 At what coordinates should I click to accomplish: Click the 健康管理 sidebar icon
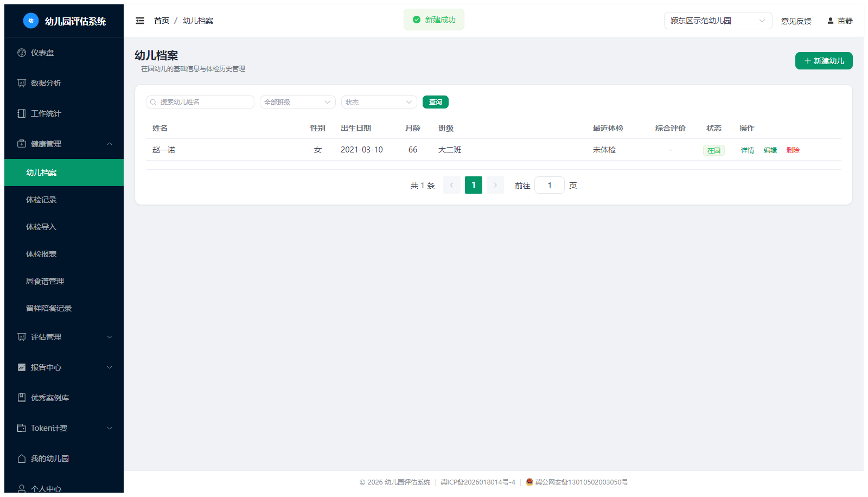22,144
